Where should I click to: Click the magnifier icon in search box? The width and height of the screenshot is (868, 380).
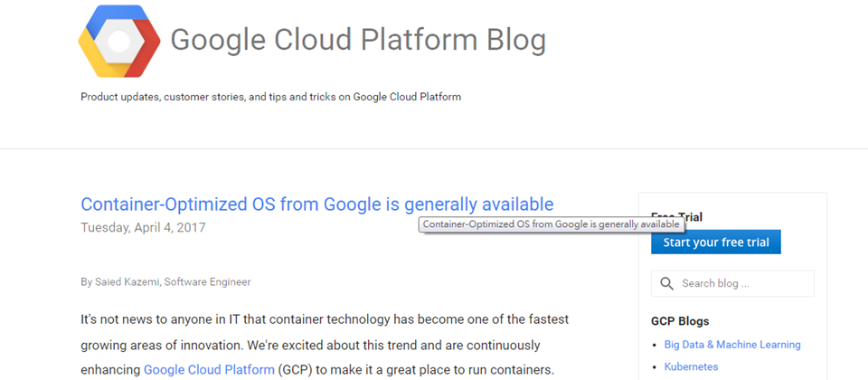pos(667,283)
